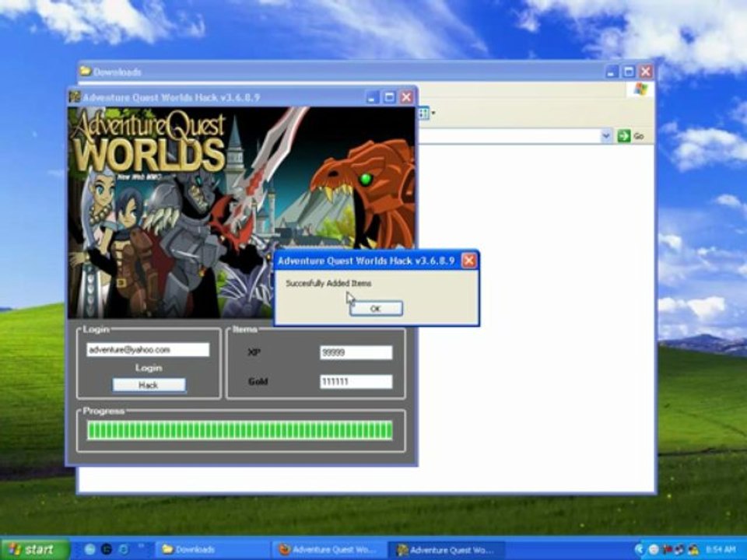
Task: Click the AdventureQuest Worlds banner image
Action: (241, 212)
